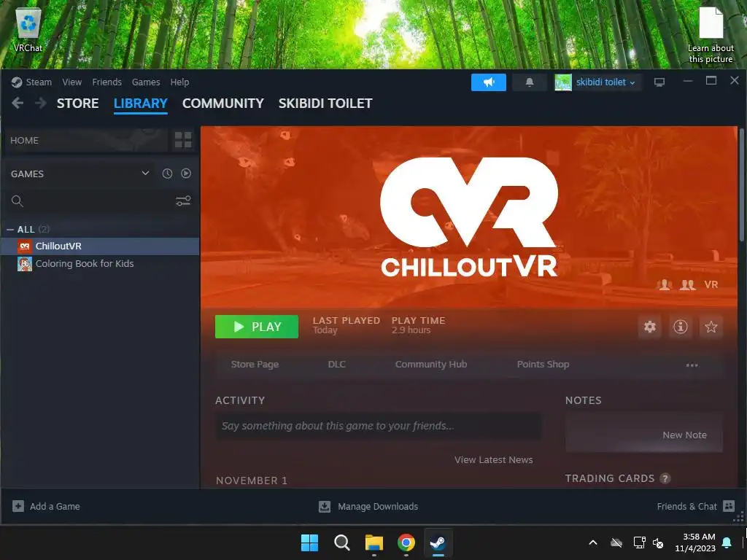Open the View menu
The image size is (747, 560).
point(72,82)
